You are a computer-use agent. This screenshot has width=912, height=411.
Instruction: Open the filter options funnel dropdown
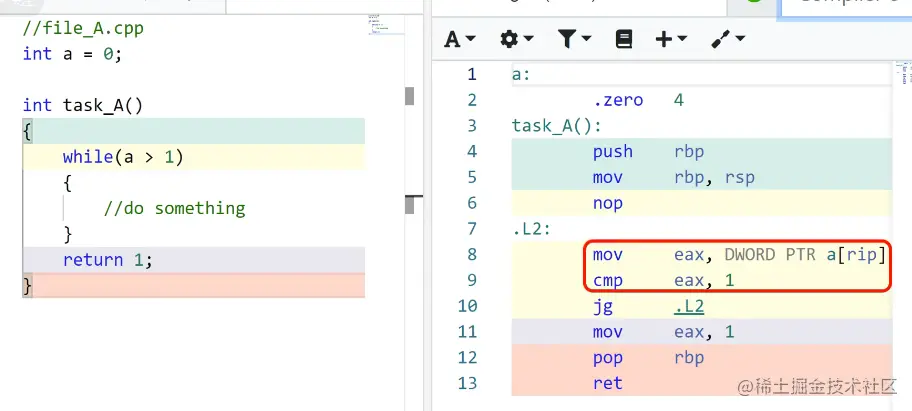click(574, 39)
